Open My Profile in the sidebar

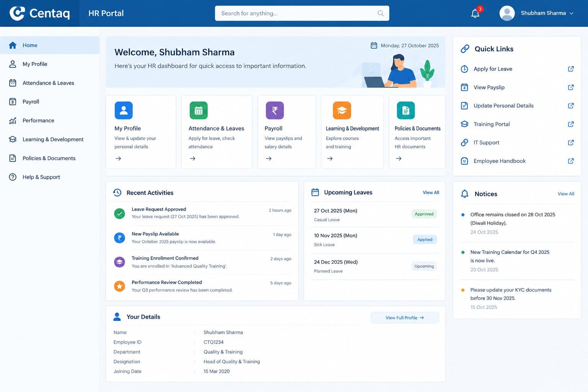pos(50,64)
